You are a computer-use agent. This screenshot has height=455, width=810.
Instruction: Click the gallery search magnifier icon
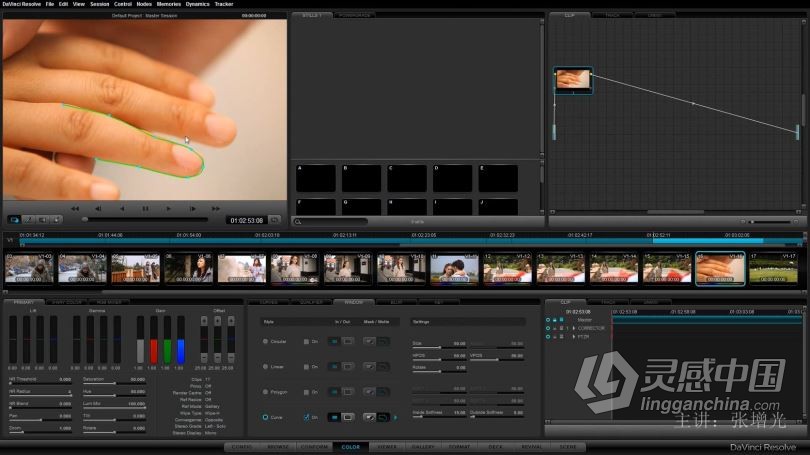tap(298, 222)
